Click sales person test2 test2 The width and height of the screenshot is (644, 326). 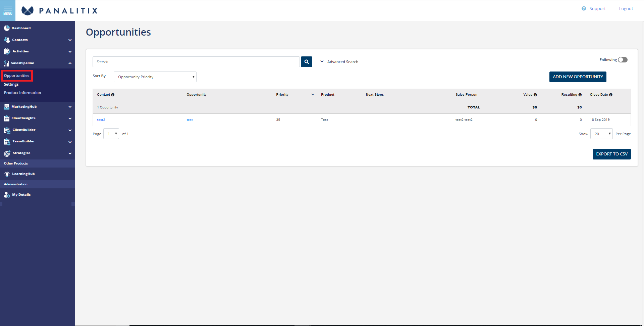coord(464,120)
